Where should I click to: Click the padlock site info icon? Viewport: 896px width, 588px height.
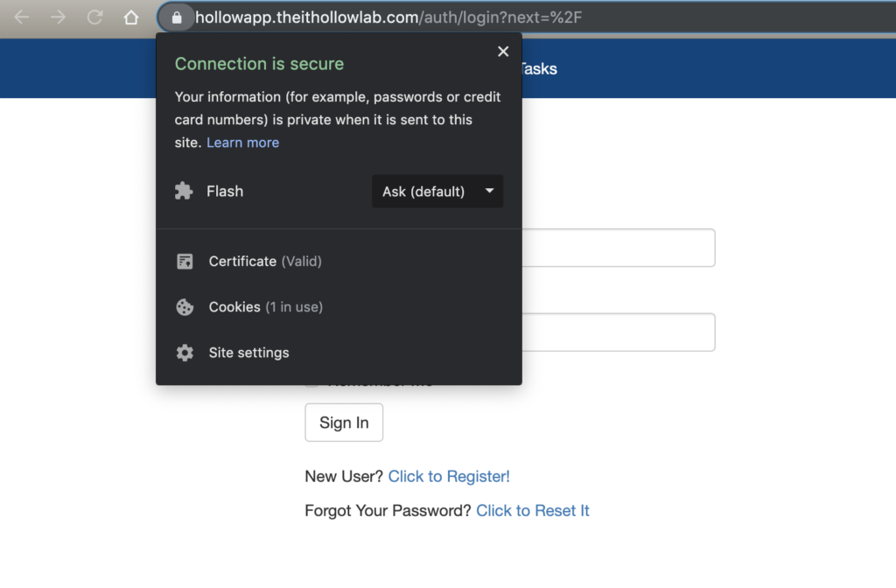coord(177,17)
